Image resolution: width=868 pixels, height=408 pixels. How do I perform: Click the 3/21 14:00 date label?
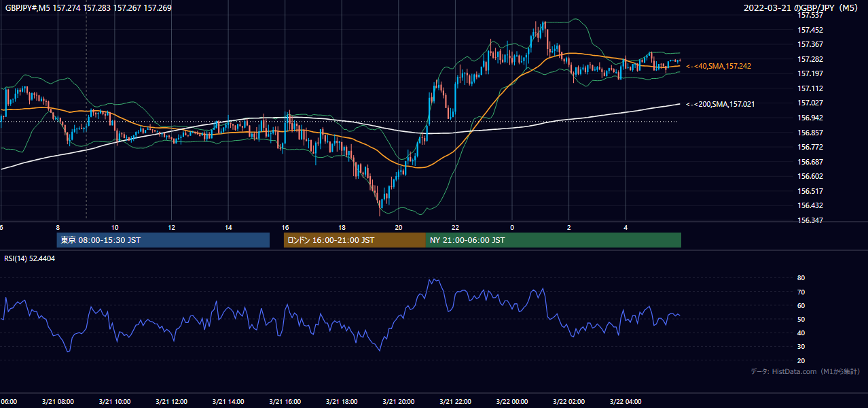tap(228, 402)
